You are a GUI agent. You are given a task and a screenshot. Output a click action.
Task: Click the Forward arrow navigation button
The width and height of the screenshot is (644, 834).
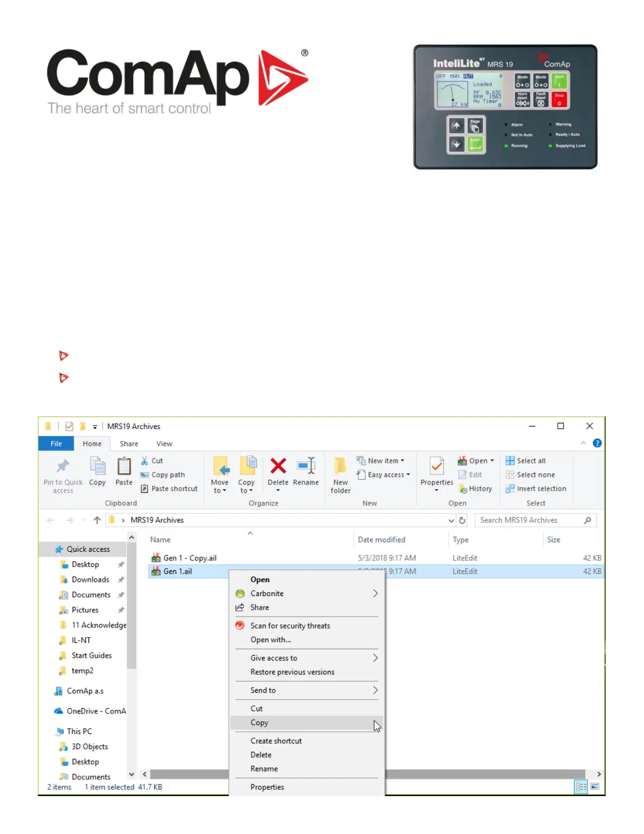(x=69, y=520)
